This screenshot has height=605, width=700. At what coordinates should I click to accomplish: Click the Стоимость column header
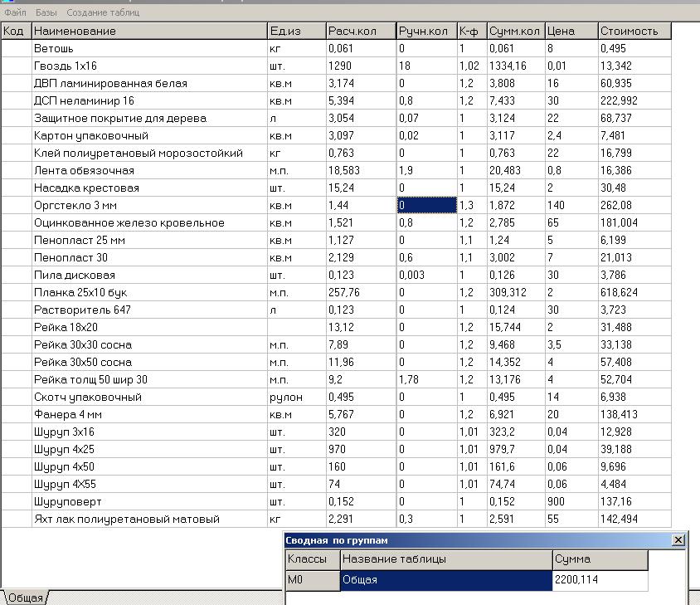(634, 31)
